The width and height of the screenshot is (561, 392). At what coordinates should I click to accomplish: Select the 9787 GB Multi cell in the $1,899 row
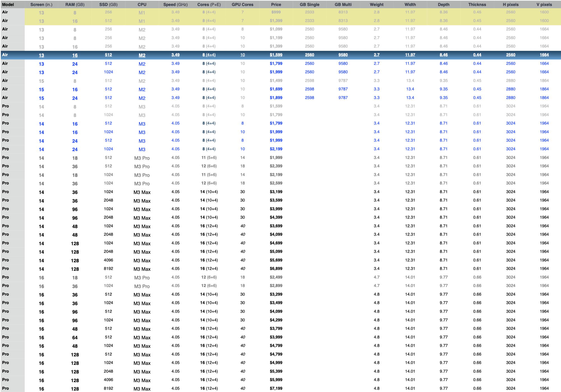click(343, 98)
